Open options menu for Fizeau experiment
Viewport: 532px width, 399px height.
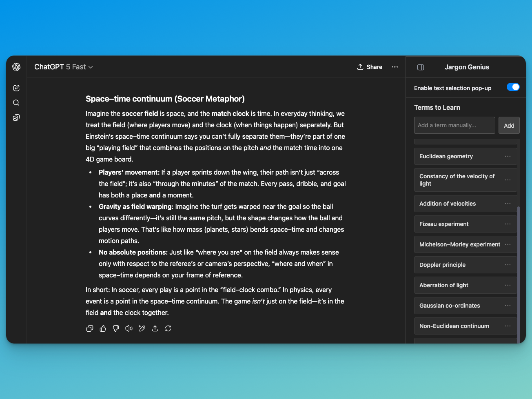508,224
